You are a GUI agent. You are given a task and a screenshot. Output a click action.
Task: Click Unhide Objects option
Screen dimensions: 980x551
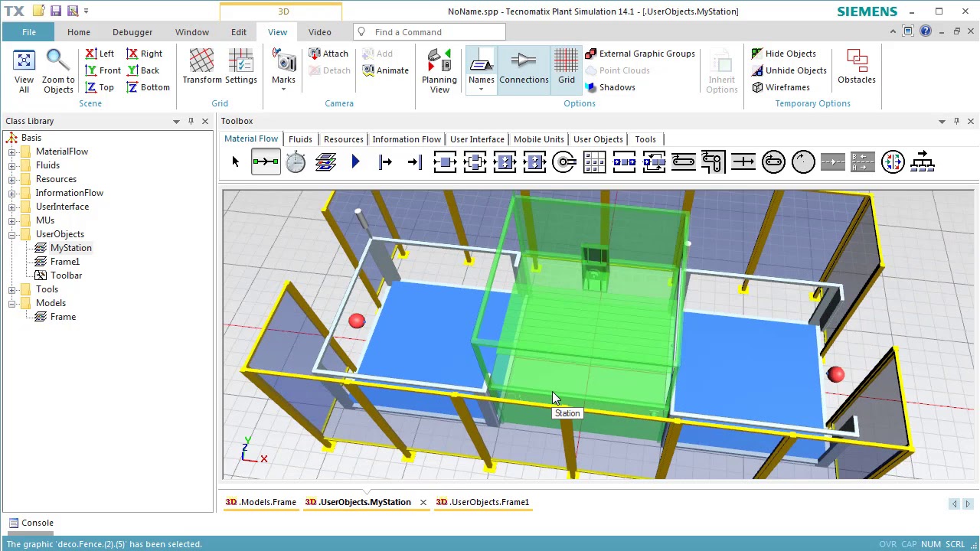[789, 70]
